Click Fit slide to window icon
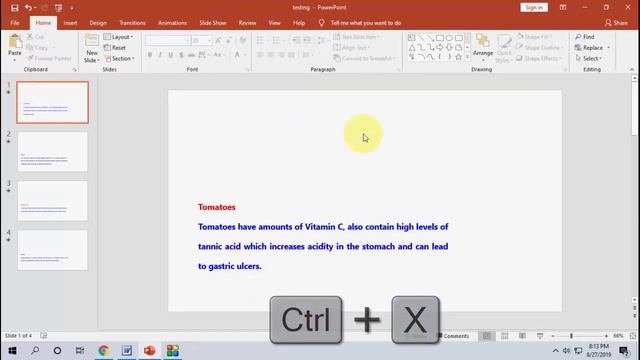Viewport: 640px width, 360px height. tap(633, 336)
